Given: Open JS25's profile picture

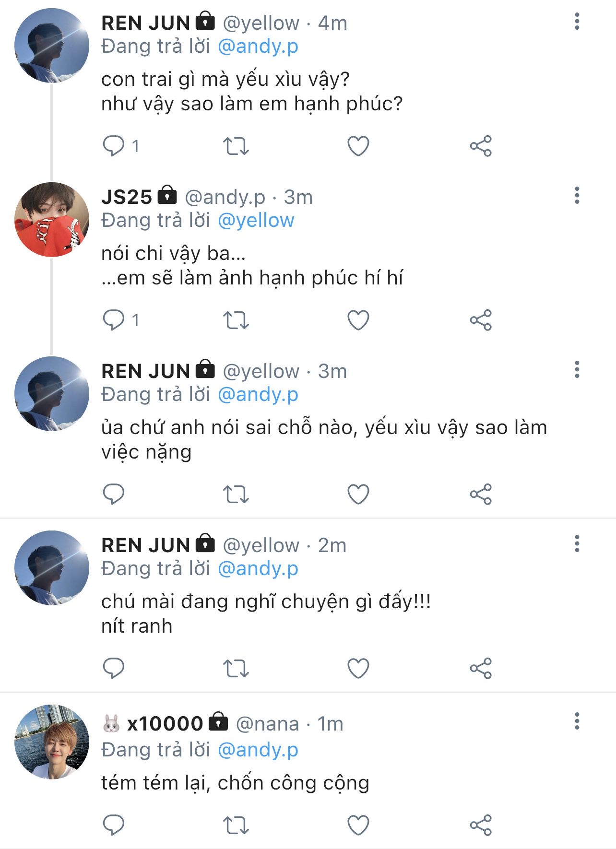Looking at the screenshot, I should tap(52, 220).
